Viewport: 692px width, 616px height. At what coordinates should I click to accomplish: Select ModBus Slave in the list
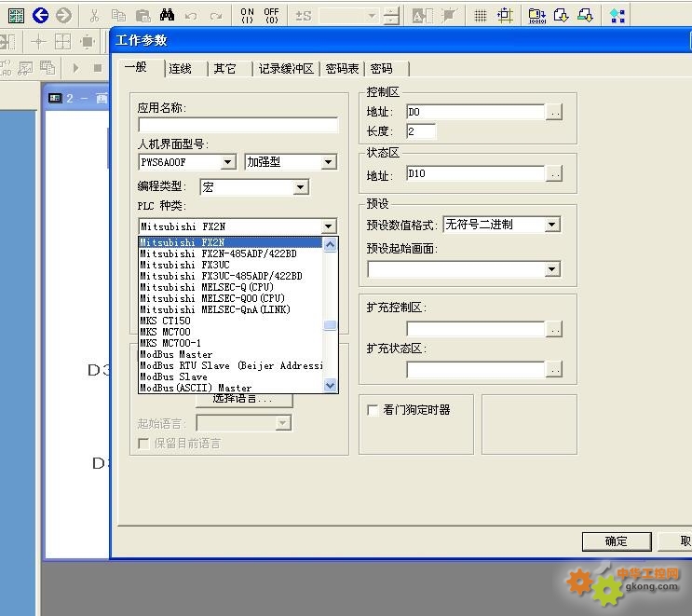230,376
